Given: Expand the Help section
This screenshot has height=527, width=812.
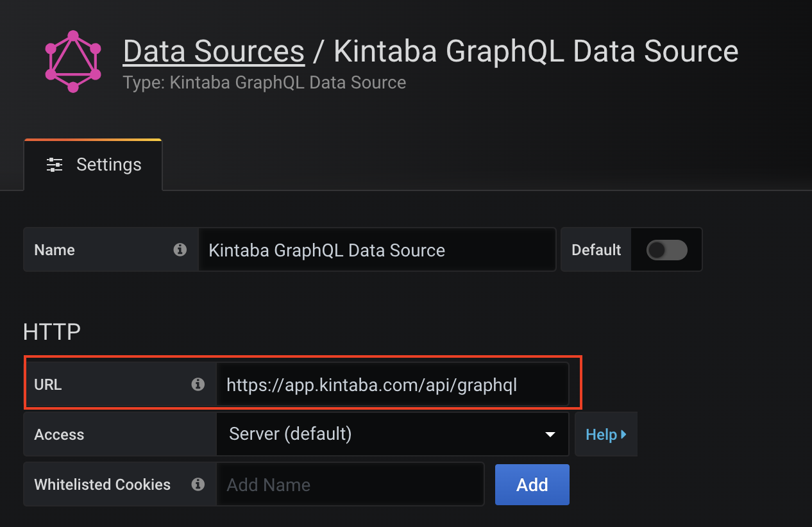Looking at the screenshot, I should (x=606, y=434).
